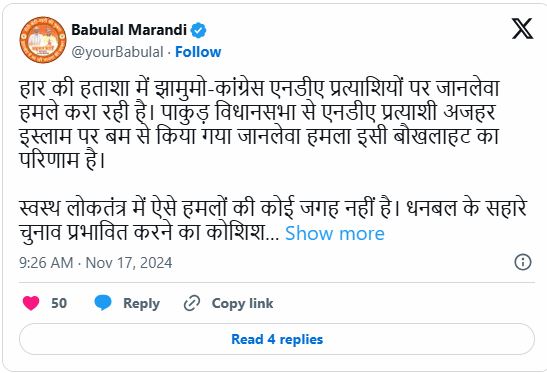Expand tweet with Show more
Viewport: 547px width, 373px height.
point(335,233)
